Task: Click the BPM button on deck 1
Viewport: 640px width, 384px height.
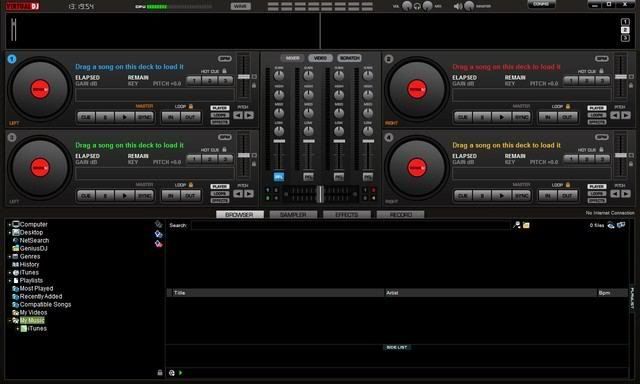Action: [224, 58]
